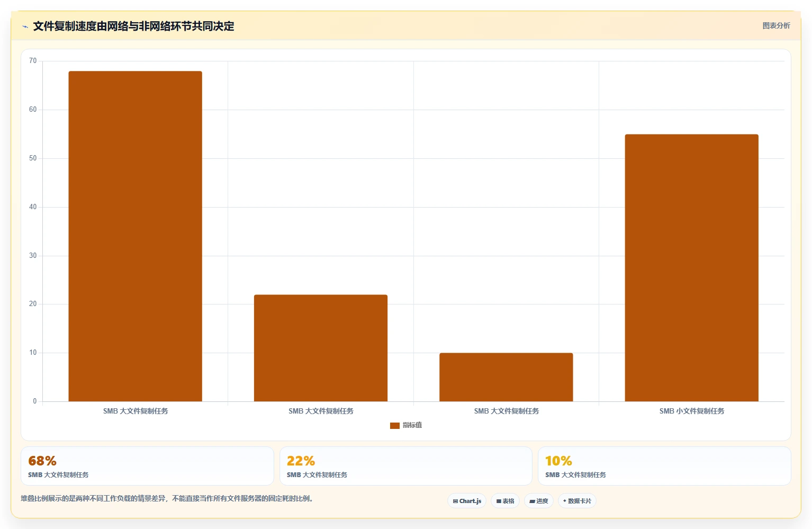Image resolution: width=812 pixels, height=529 pixels.
Task: Click the lightning icon beside the title
Action: point(25,26)
